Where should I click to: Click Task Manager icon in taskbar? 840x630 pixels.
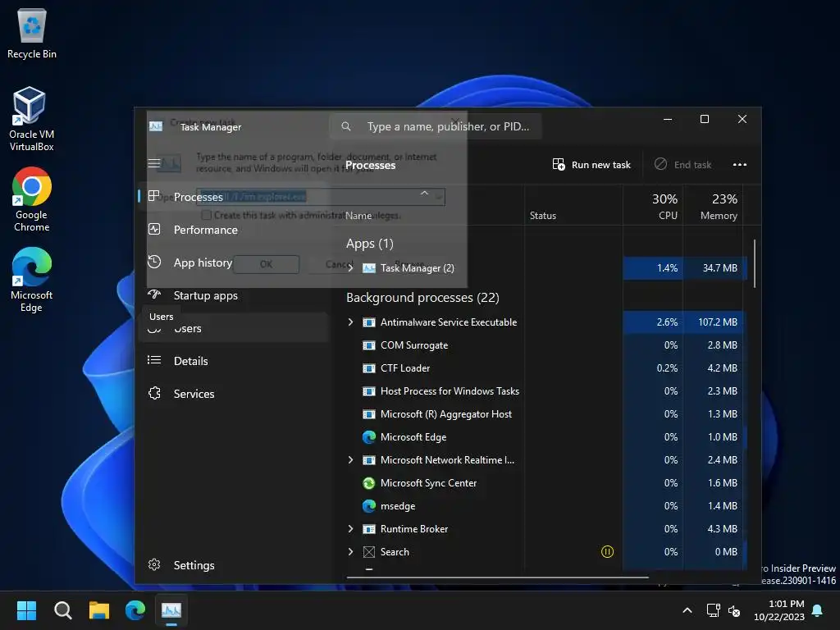(x=171, y=610)
